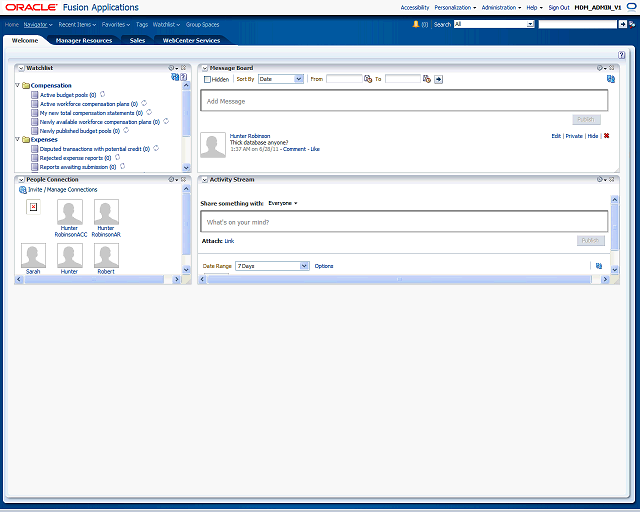Open the From date picker calendar
This screenshot has width=640, height=512.
(368, 79)
